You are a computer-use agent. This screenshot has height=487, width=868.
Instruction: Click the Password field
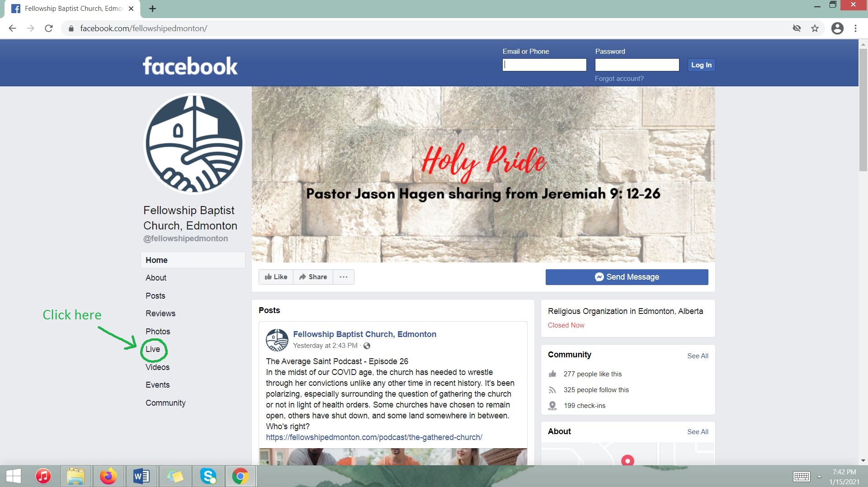coord(637,65)
